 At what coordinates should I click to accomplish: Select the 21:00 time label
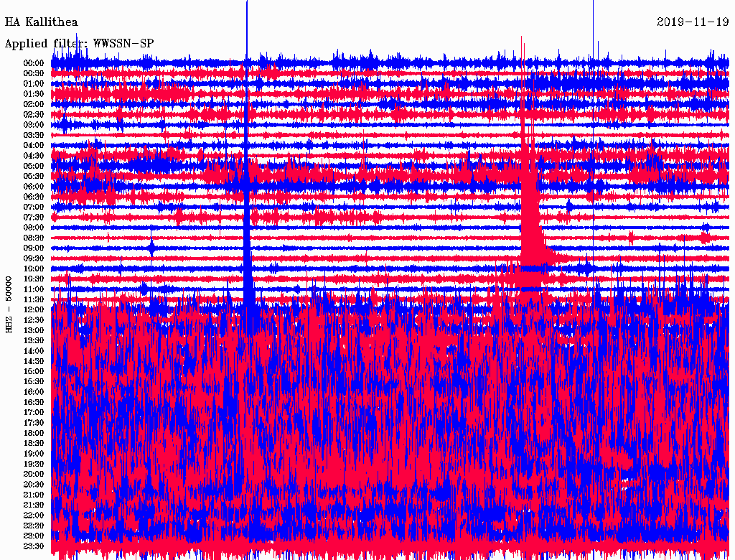click(34, 495)
